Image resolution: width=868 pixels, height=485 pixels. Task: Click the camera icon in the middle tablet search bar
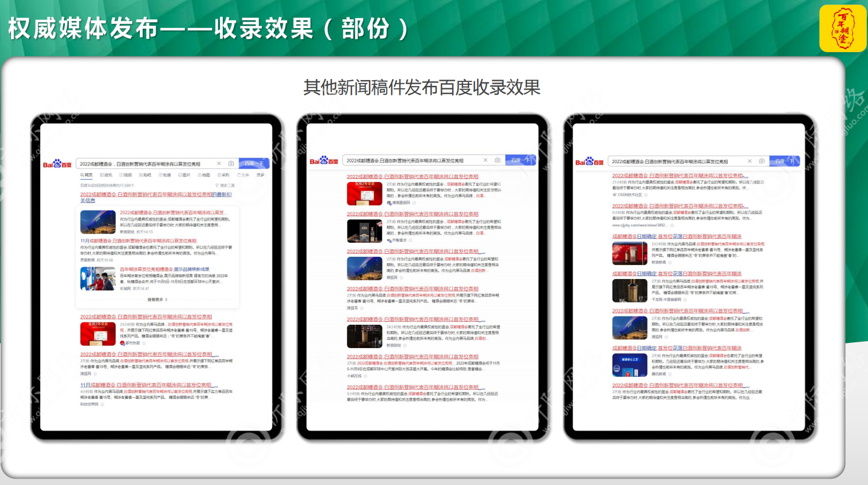pyautogui.click(x=497, y=160)
